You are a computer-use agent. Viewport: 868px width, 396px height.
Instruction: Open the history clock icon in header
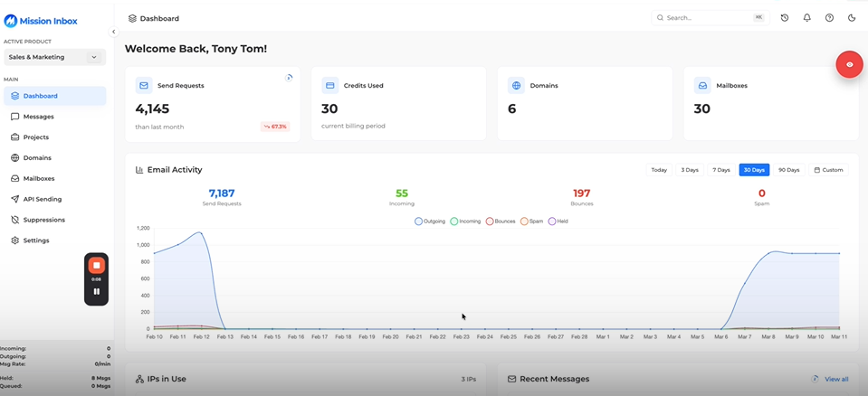(x=785, y=18)
